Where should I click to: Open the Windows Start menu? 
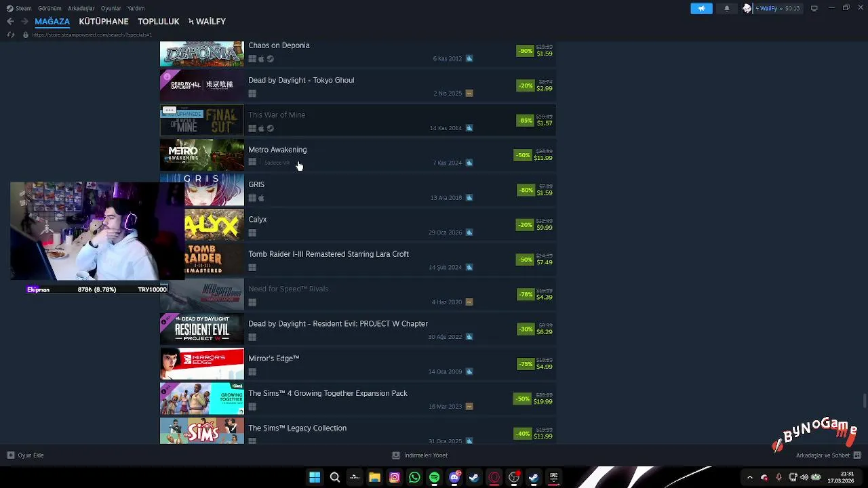tap(315, 477)
